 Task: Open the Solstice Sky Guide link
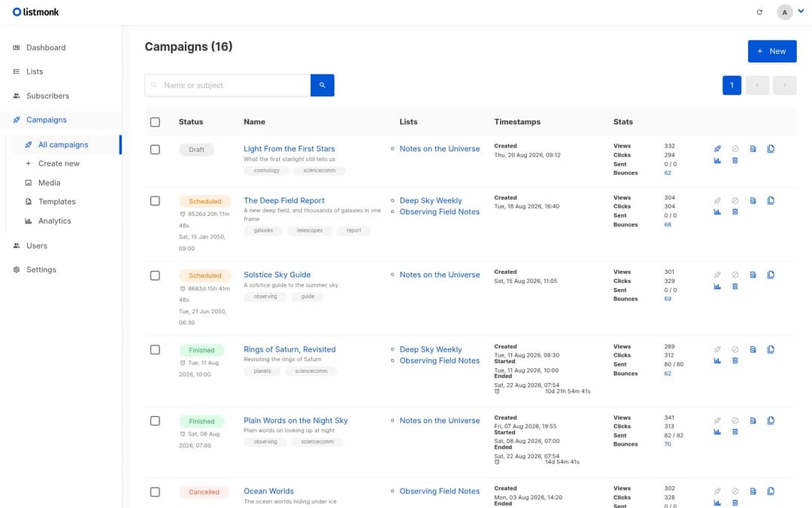[277, 275]
